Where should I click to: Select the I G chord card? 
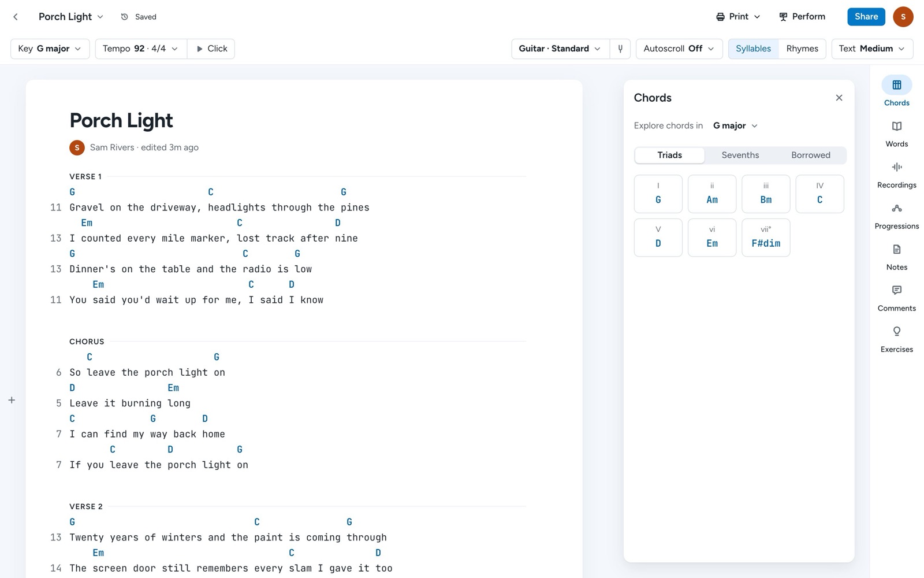tap(658, 194)
